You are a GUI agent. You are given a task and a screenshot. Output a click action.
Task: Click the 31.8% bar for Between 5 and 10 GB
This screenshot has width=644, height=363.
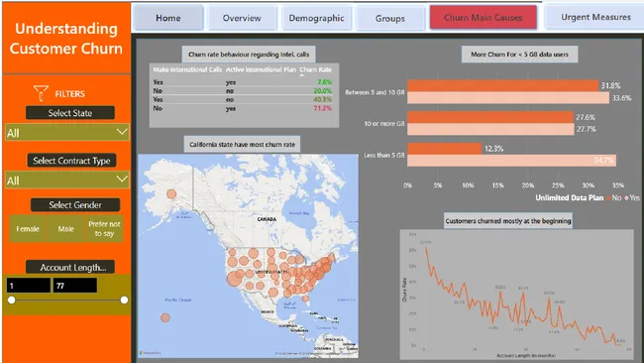click(502, 85)
